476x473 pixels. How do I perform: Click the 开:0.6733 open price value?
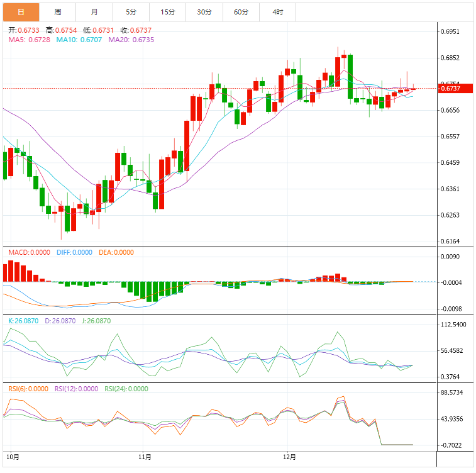click(24, 30)
